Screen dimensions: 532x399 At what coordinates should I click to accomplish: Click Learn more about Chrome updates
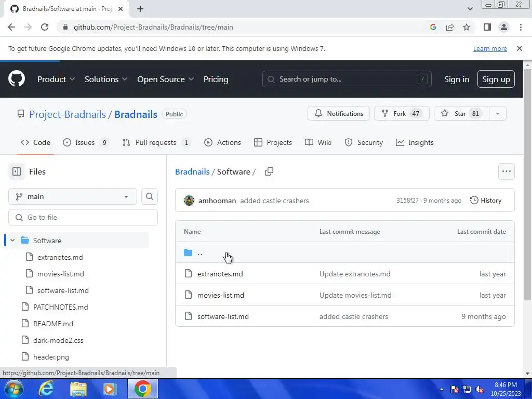click(x=490, y=48)
